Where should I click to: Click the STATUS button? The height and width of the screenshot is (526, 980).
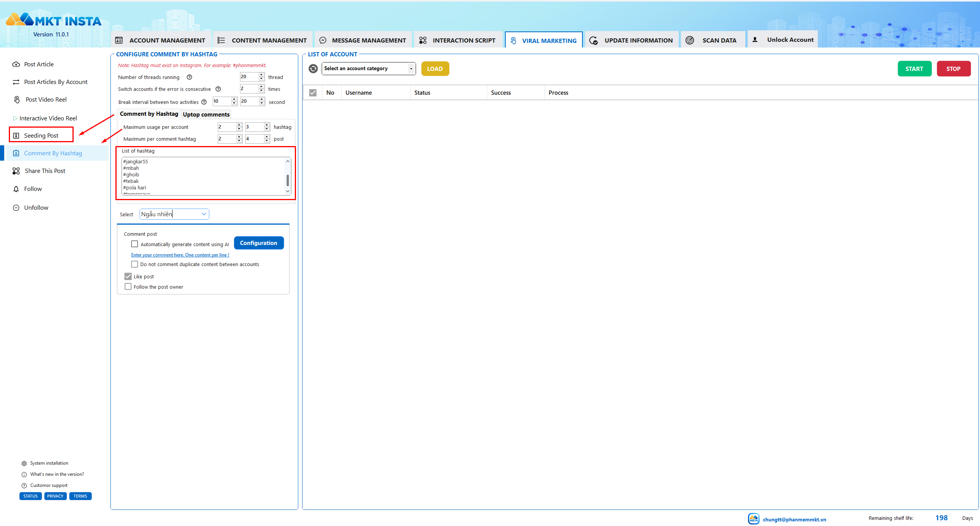pyautogui.click(x=30, y=496)
